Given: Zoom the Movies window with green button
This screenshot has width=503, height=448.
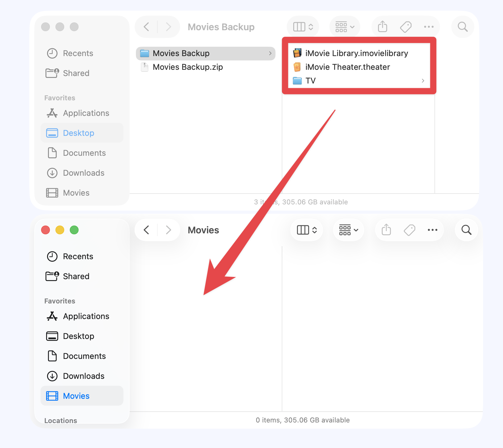Looking at the screenshot, I should (x=74, y=230).
